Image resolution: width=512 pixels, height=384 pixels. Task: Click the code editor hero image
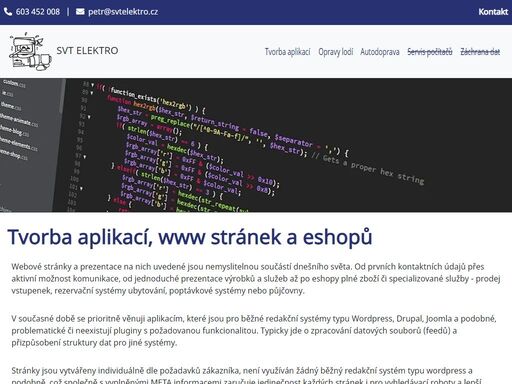tap(256, 145)
